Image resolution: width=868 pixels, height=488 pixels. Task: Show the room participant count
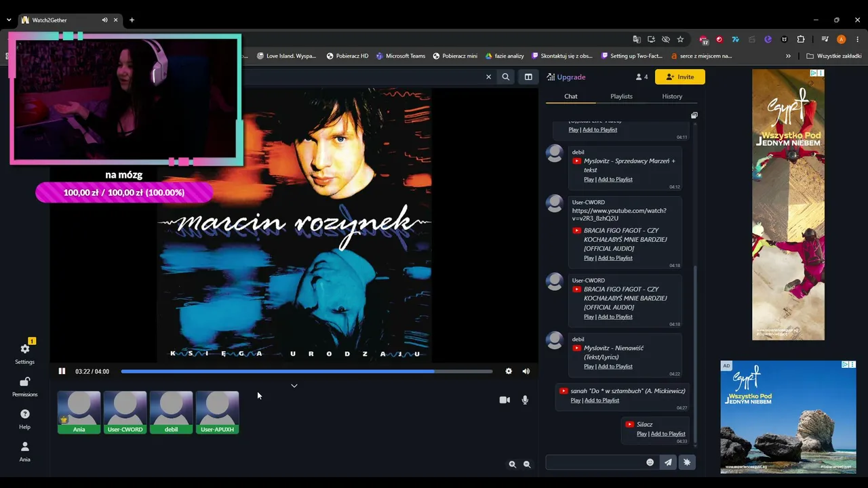[642, 77]
